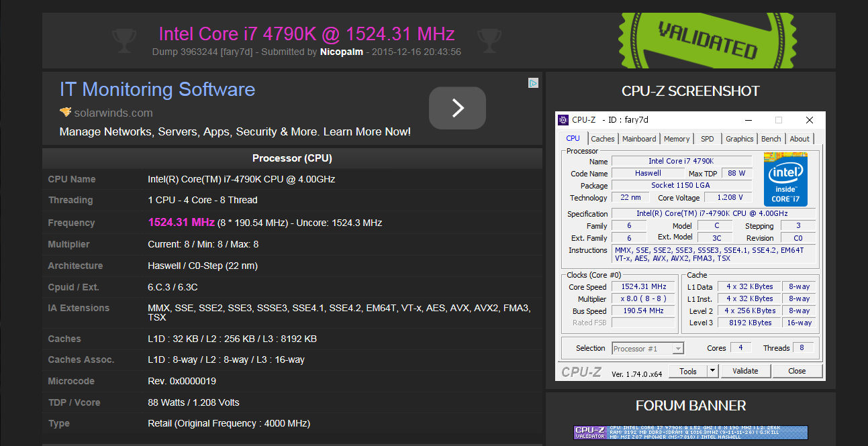Click the CPU Name value 'i7-4790K CPU @ 4.00GHz' in the table

(x=241, y=179)
